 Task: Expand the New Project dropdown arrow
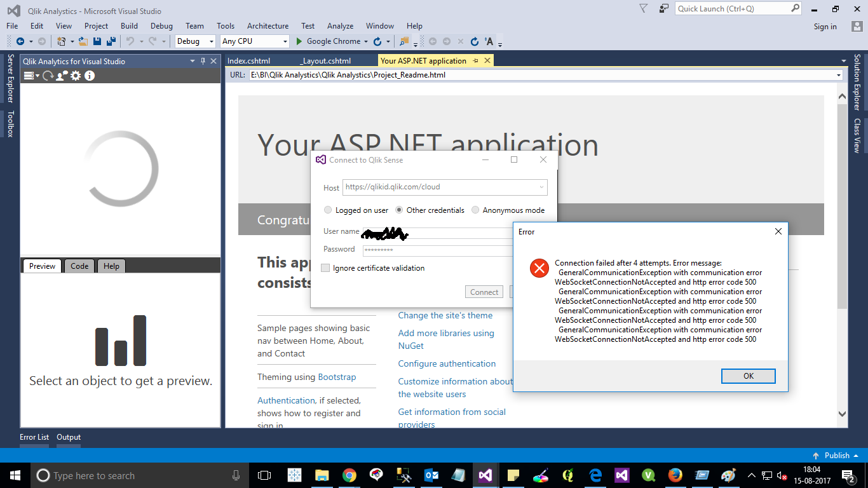72,41
